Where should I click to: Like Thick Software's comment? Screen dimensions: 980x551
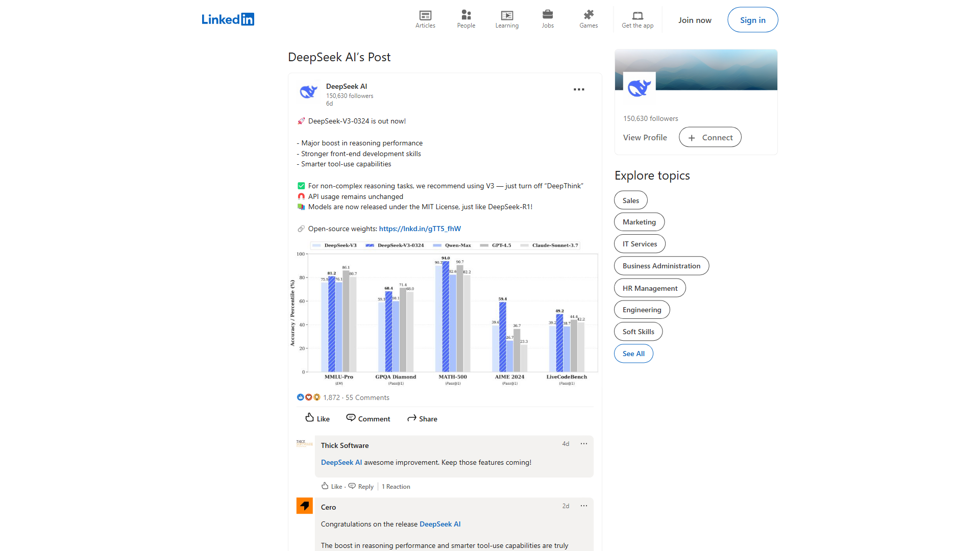coord(332,486)
